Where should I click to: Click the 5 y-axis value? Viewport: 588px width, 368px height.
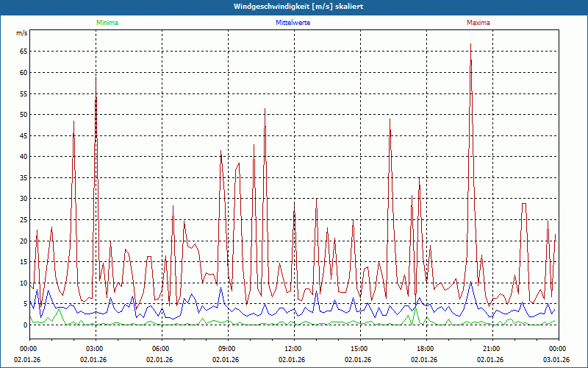click(26, 304)
